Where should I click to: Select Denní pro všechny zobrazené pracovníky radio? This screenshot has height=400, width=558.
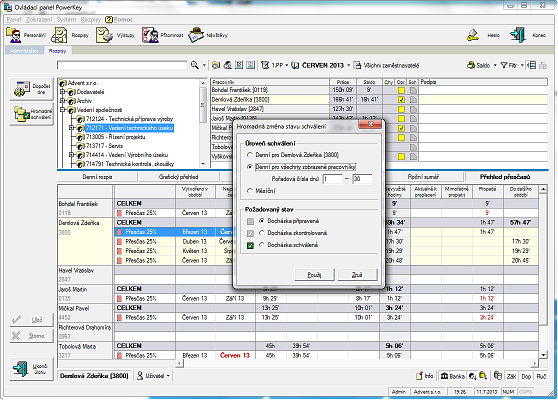click(x=250, y=167)
